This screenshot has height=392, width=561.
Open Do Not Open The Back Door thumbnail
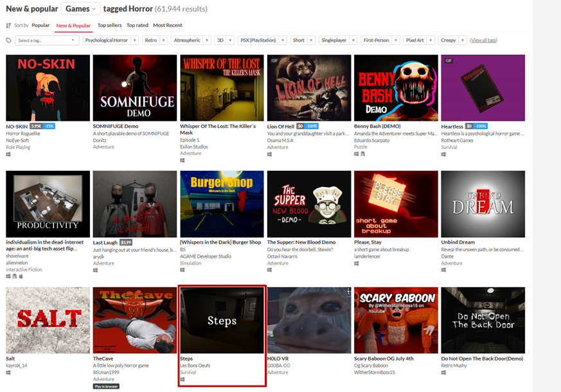point(483,320)
